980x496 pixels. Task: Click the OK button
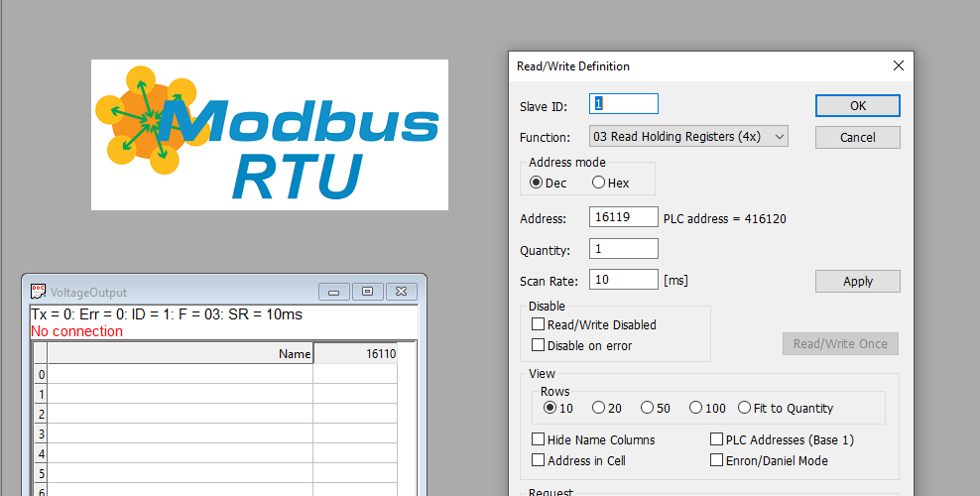tap(857, 105)
